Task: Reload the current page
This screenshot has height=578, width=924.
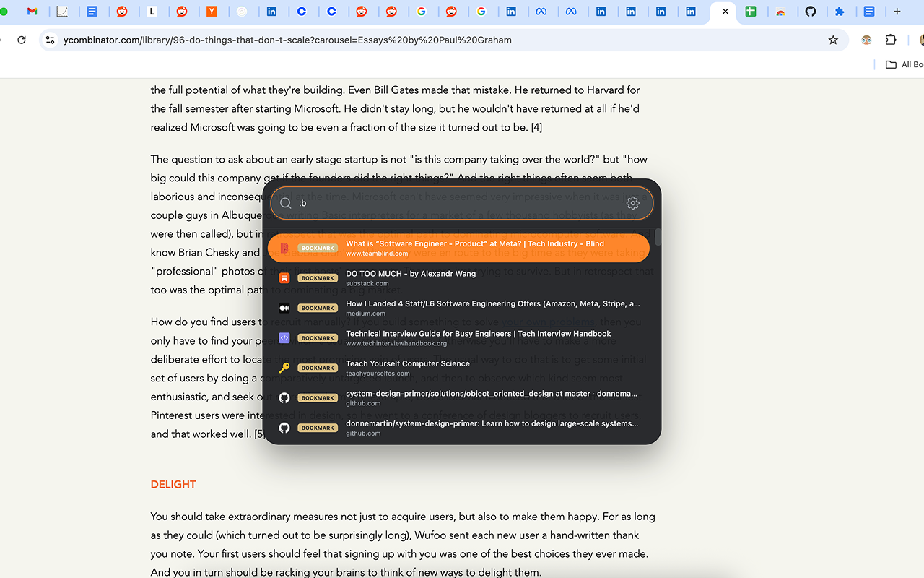Action: (21, 40)
